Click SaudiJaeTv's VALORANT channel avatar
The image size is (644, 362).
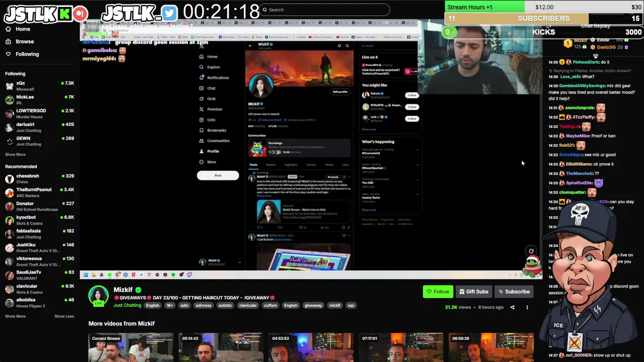pos(10,275)
